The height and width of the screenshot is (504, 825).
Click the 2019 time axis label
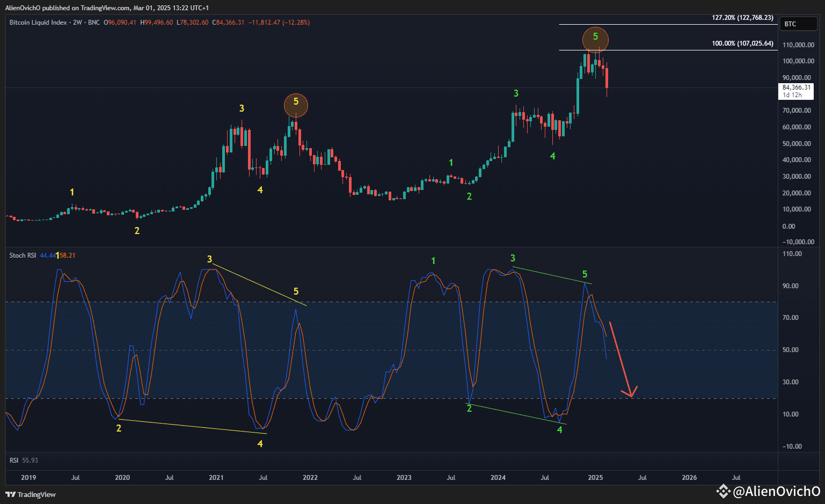pyautogui.click(x=28, y=478)
